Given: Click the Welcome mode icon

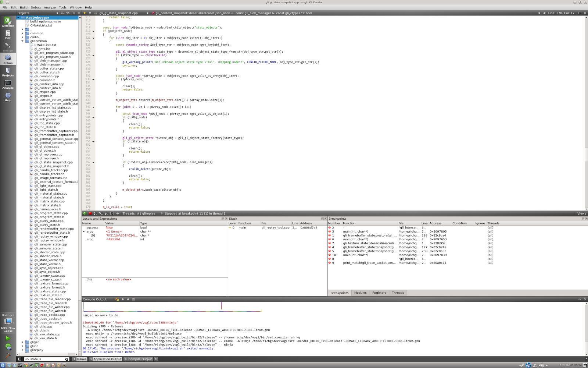Looking at the screenshot, I should pos(8,22).
